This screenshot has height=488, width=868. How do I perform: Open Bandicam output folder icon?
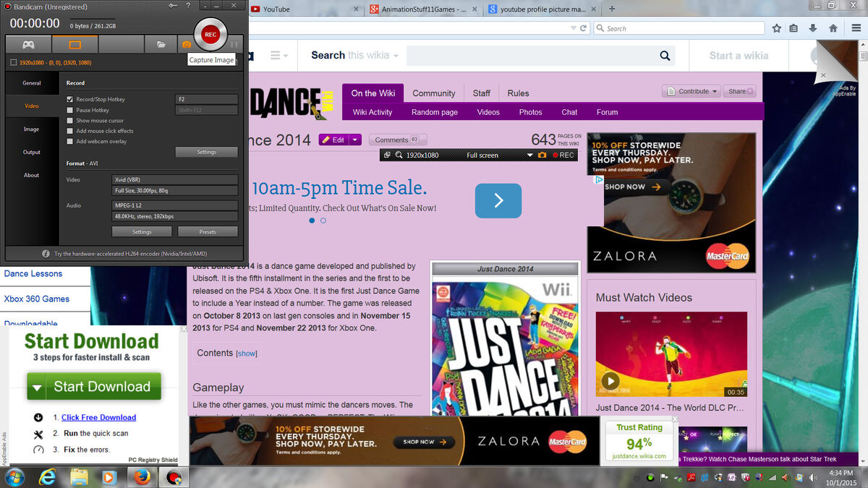[161, 45]
